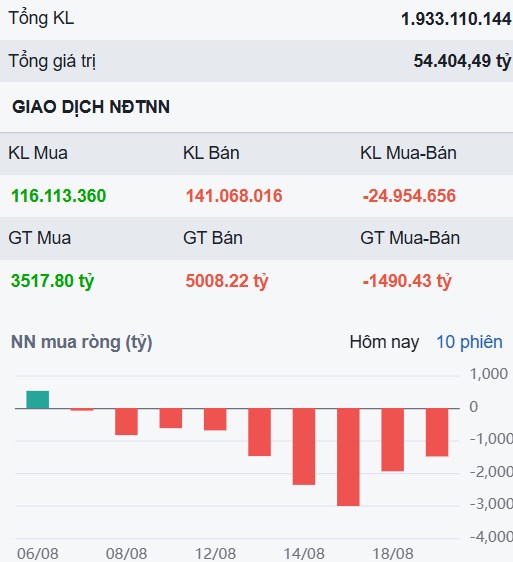This screenshot has height=562, width=513.
Task: Click the 14/08 date label on axis
Action: point(304,554)
